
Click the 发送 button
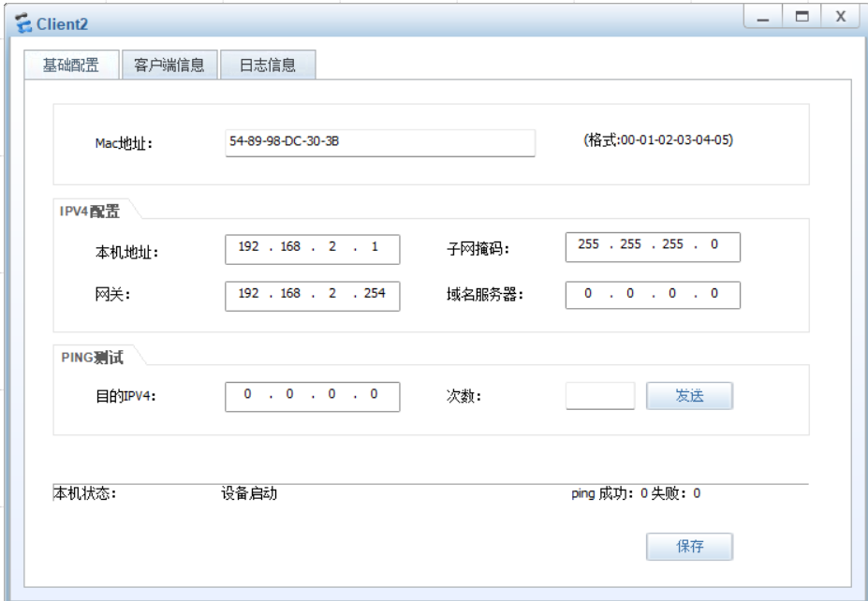(690, 396)
